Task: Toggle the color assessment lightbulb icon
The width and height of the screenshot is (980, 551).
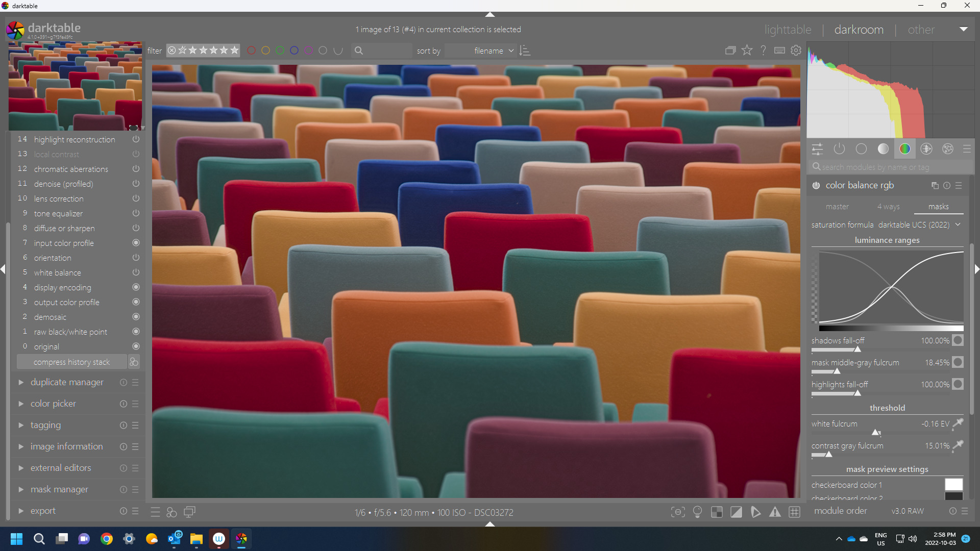Action: coord(697,512)
